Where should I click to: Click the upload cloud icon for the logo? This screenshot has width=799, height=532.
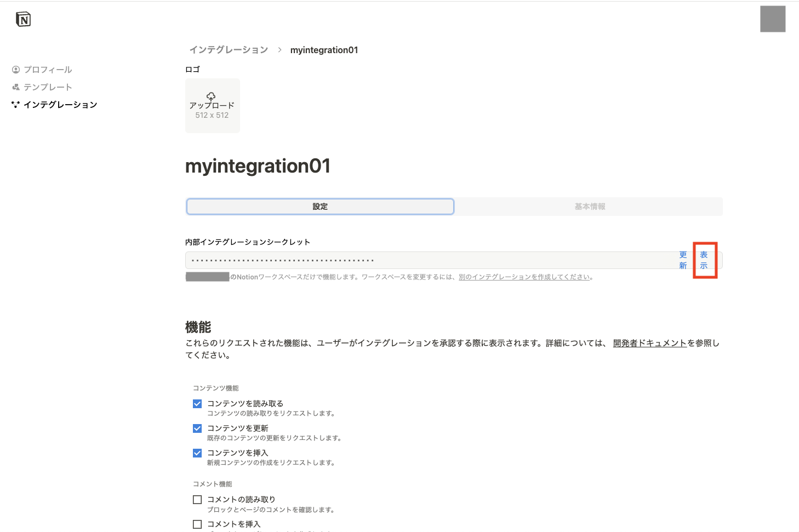[212, 95]
